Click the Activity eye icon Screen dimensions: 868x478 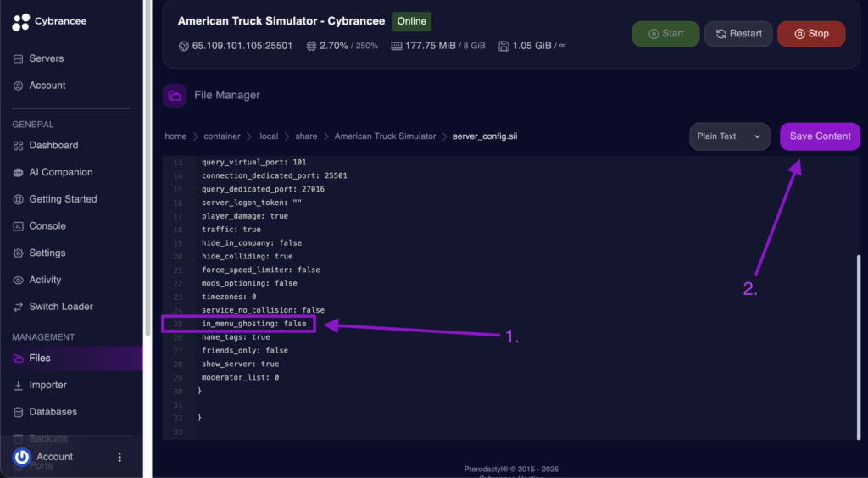[x=19, y=280]
